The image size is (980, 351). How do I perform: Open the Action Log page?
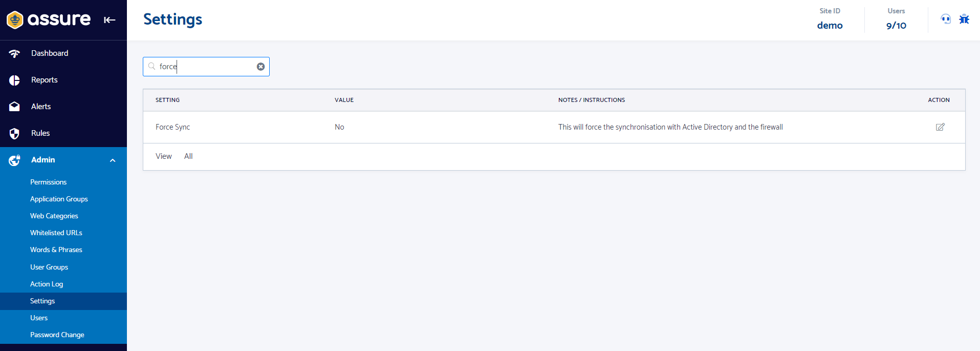tap(47, 284)
